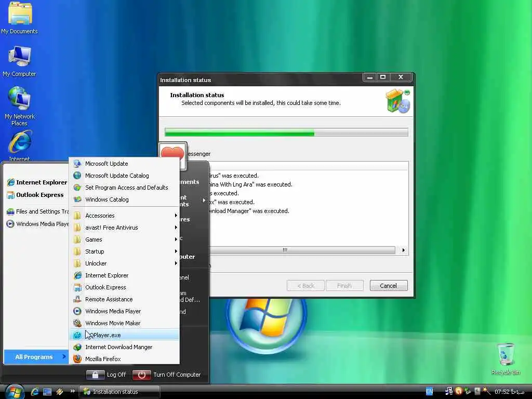Click the Cancel button in installer
Image resolution: width=532 pixels, height=399 pixels.
[x=389, y=286]
